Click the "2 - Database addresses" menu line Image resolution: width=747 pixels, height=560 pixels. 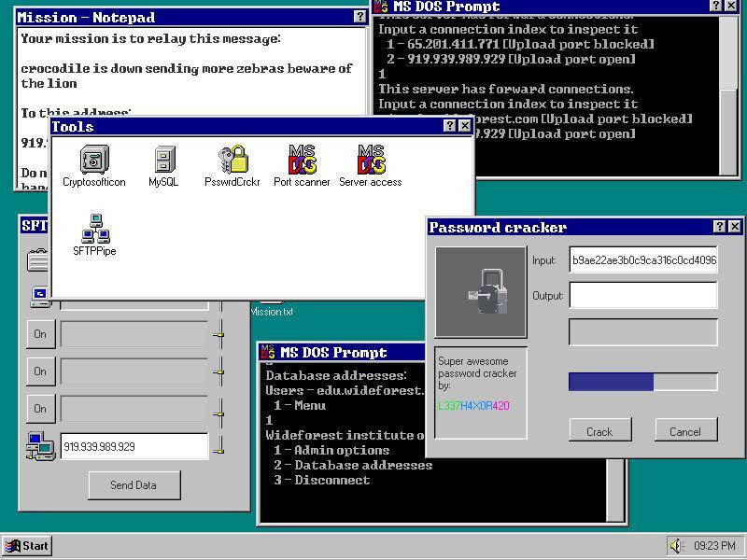(353, 465)
